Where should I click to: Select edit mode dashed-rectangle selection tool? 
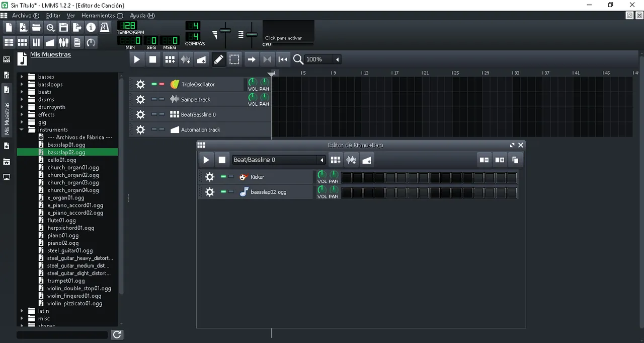tap(234, 59)
